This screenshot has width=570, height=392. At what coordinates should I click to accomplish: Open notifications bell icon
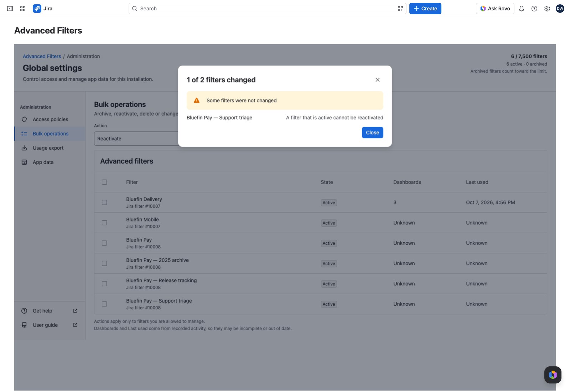(522, 9)
